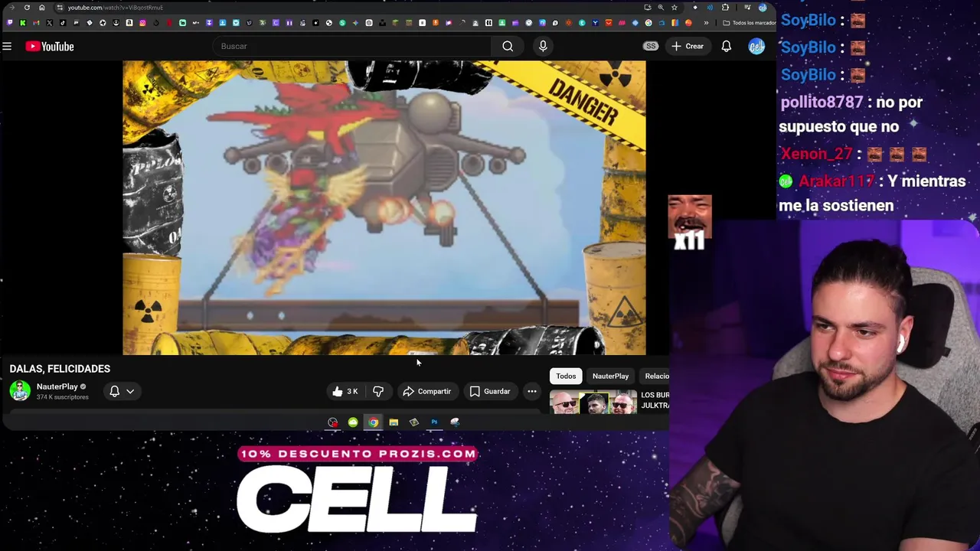The width and height of the screenshot is (980, 551).
Task: Open the green cloud taskbar app
Action: (353, 422)
